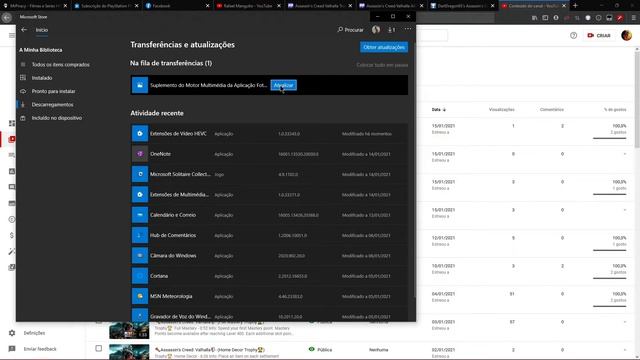The width and height of the screenshot is (640, 360).
Task: Click the Microsoft Solitaire Collection icon
Action: pos(140,174)
